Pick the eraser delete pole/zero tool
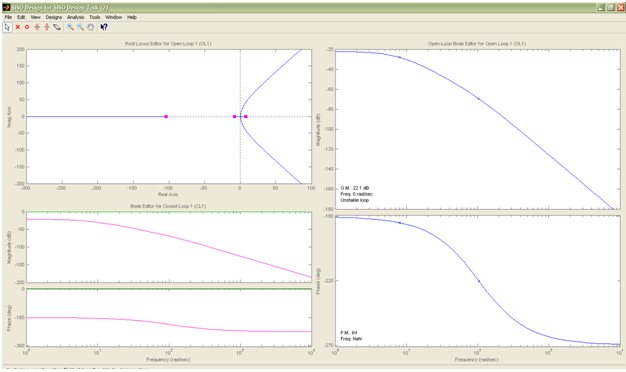 point(57,27)
